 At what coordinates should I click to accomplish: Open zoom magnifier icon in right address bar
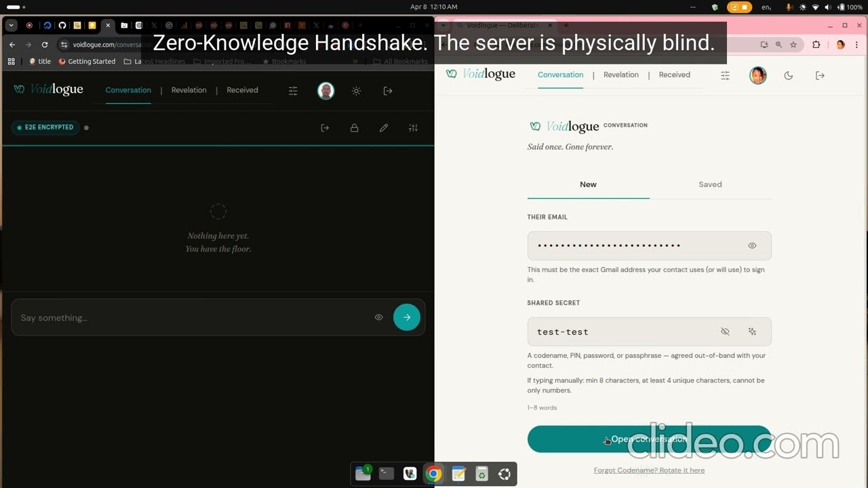778,45
